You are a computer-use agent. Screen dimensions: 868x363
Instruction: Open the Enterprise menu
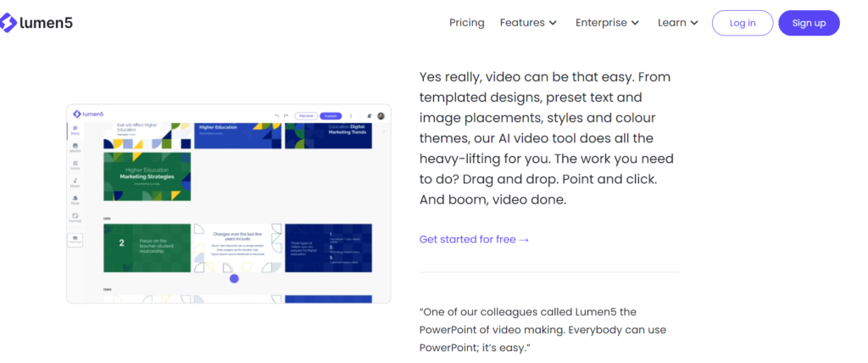pyautogui.click(x=607, y=23)
